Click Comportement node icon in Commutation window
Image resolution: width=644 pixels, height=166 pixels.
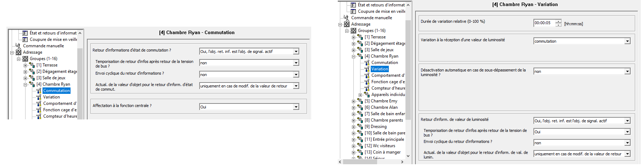39,103
